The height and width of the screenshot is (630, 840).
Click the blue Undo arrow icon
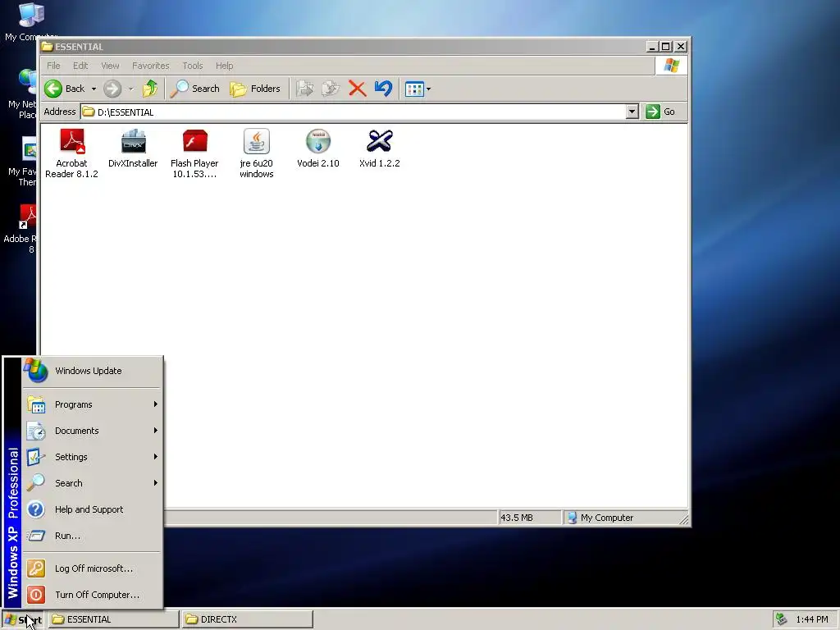383,89
